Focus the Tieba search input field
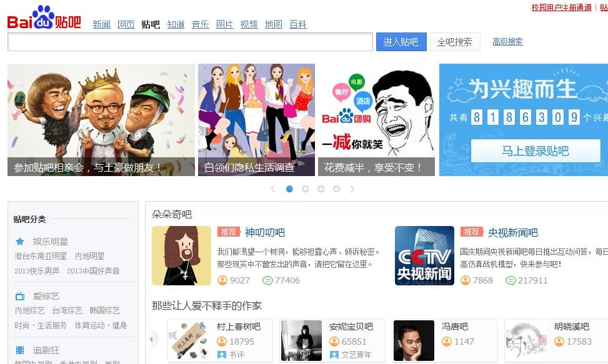Screen dimensions: 608x364 190,42
